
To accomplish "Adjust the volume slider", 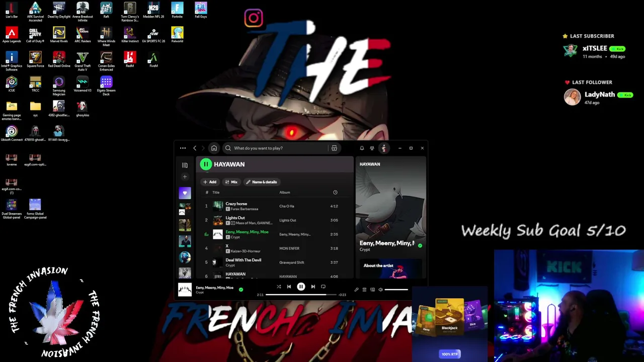I will click(x=396, y=290).
